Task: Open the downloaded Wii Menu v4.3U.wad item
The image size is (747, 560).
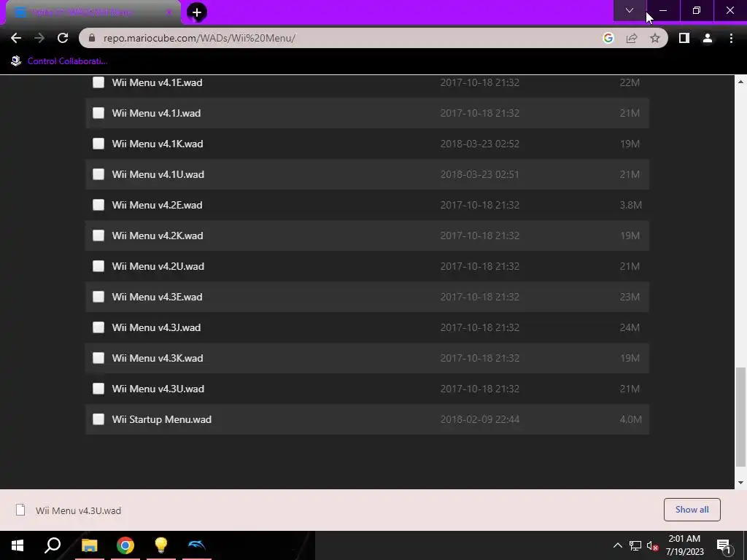Action: pyautogui.click(x=69, y=510)
